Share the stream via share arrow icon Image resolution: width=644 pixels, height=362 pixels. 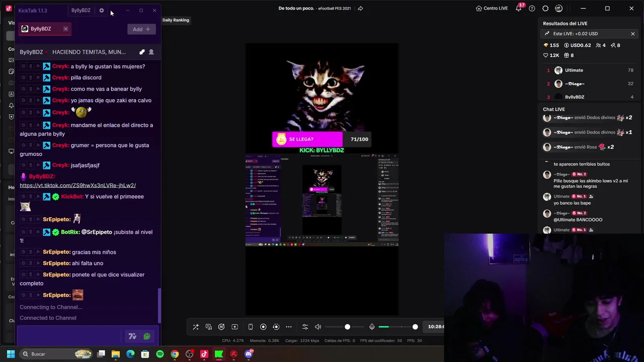tap(360, 9)
